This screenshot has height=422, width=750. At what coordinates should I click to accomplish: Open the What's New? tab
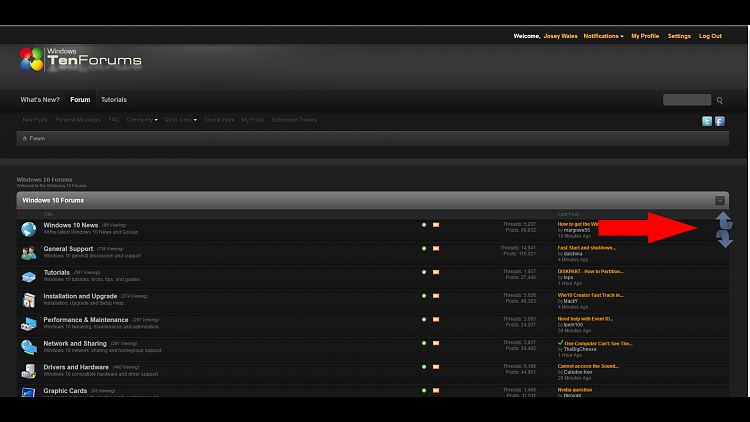(40, 100)
